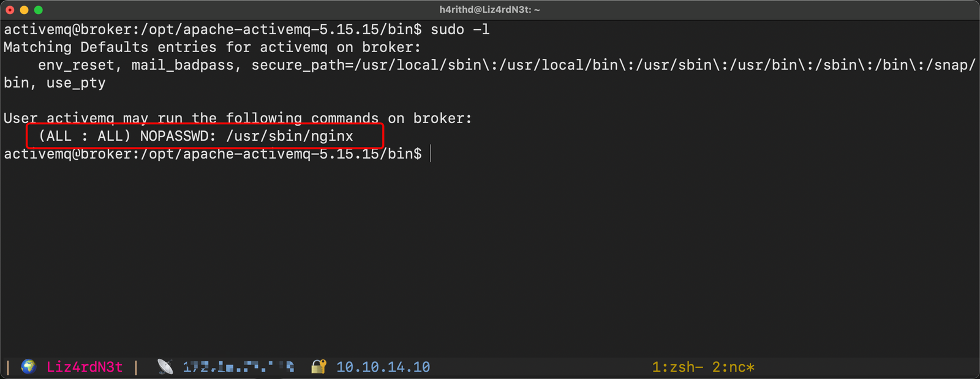The height and width of the screenshot is (379, 980).
Task: Click the window title h4rithd@Liz4rdN3t
Action: coord(489,10)
